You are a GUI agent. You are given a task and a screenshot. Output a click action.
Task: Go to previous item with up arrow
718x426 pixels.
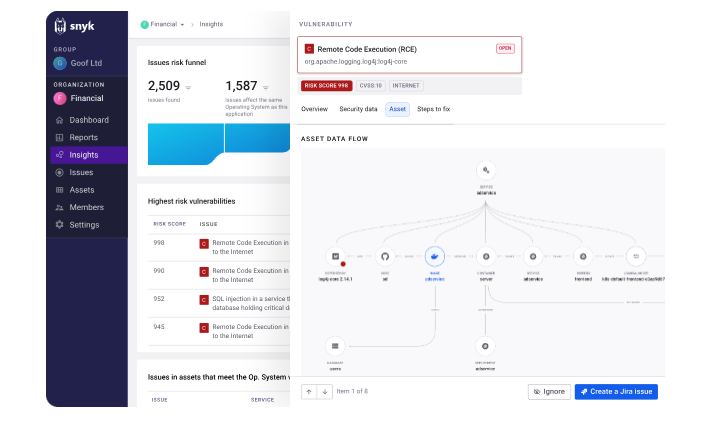309,392
